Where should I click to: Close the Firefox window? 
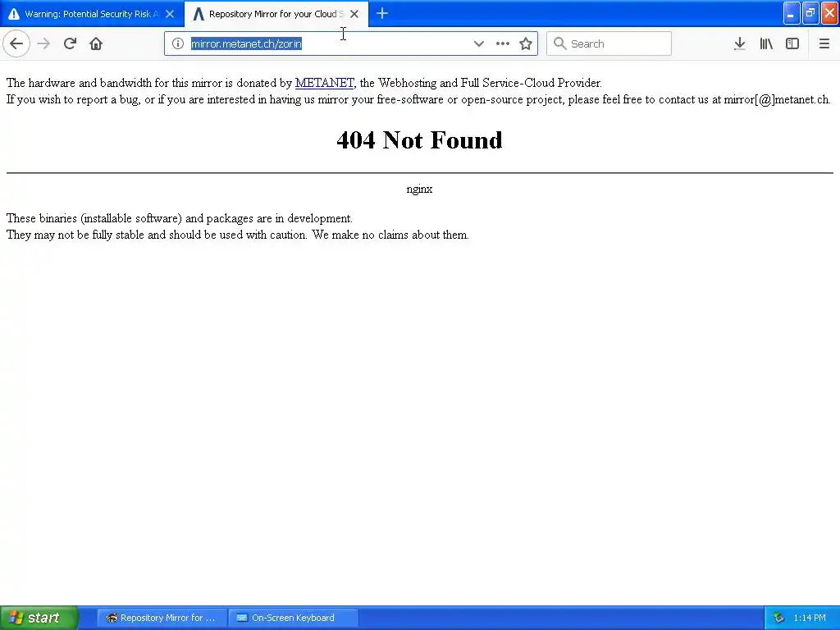830,13
